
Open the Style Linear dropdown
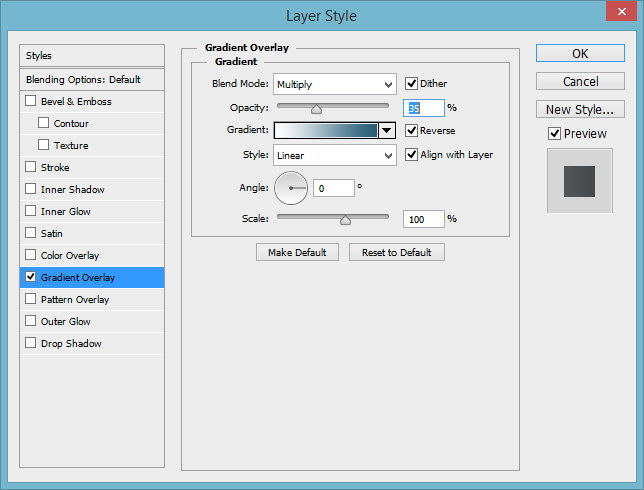tap(335, 155)
